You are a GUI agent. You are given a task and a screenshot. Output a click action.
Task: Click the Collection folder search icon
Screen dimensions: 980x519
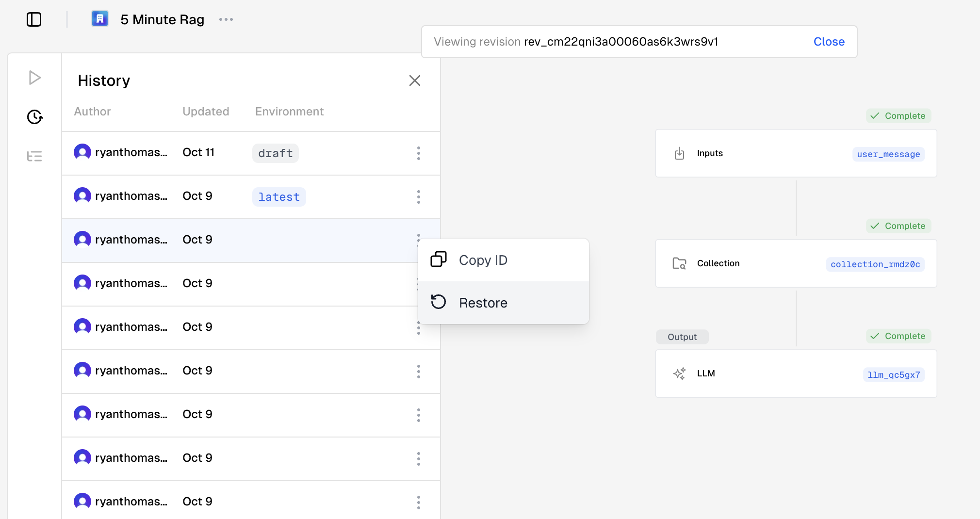(679, 263)
